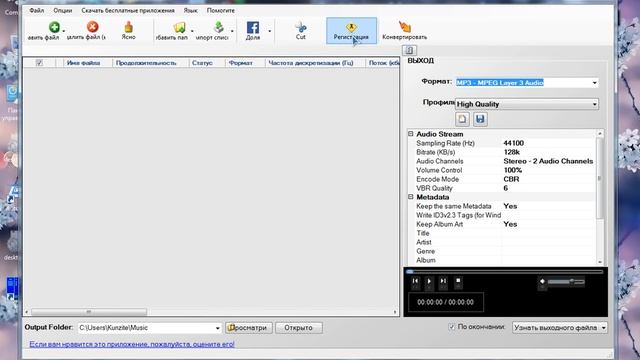Open the Import list dropdown arrow
640x360 pixels.
232,31
